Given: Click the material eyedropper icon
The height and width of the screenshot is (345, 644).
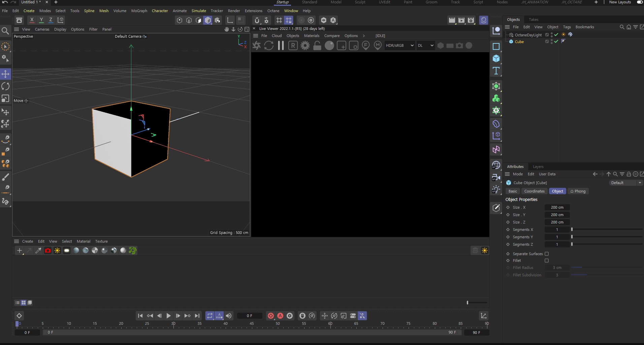Looking at the screenshot, I should click(38, 250).
